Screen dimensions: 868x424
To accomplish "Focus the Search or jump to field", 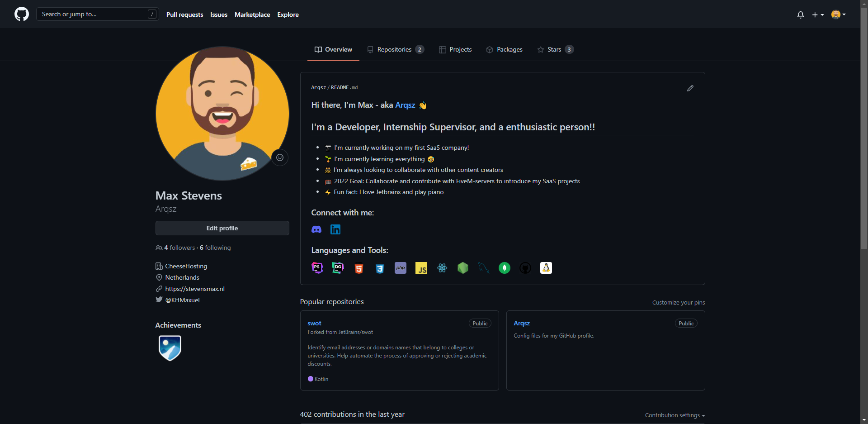I will [93, 14].
